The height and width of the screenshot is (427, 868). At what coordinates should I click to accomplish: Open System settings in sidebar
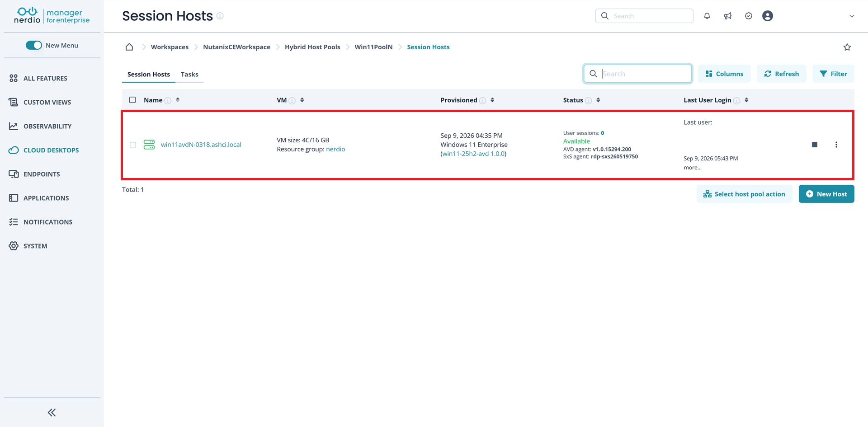click(x=28, y=246)
